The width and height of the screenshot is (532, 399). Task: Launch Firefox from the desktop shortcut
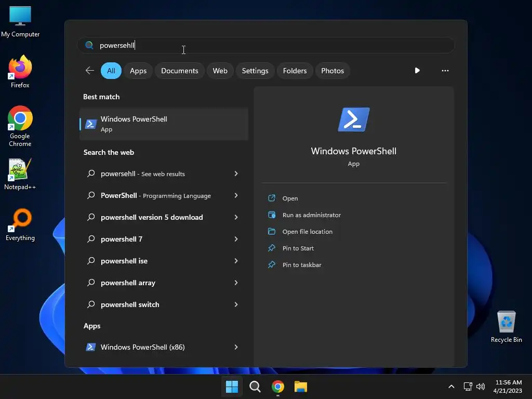20,72
